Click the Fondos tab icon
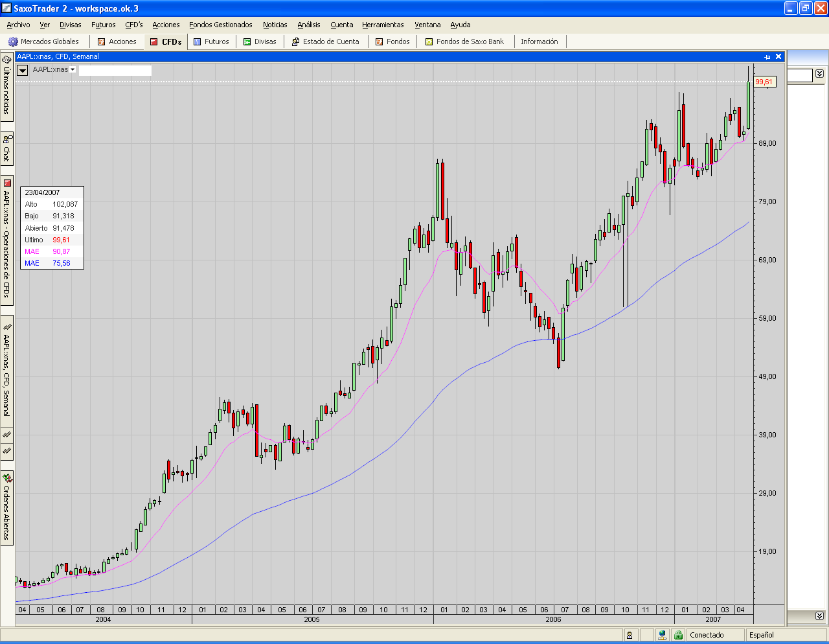Image resolution: width=829 pixels, height=644 pixels. click(380, 41)
